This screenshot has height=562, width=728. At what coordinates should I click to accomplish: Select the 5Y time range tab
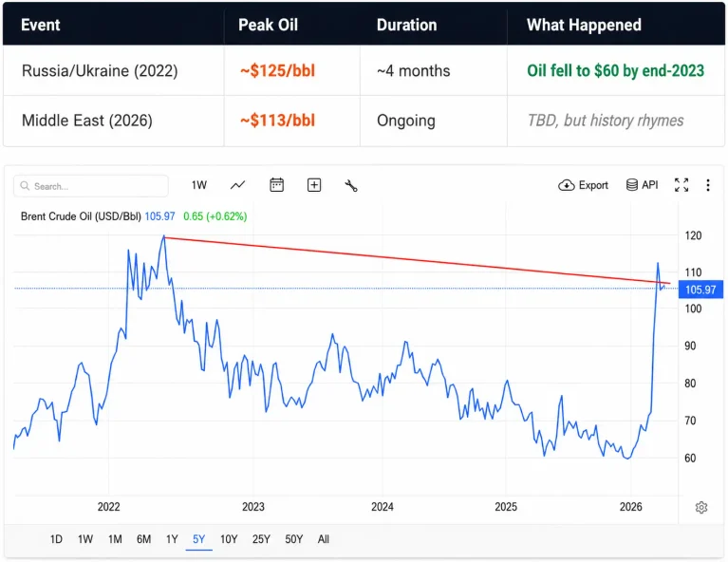click(x=198, y=539)
